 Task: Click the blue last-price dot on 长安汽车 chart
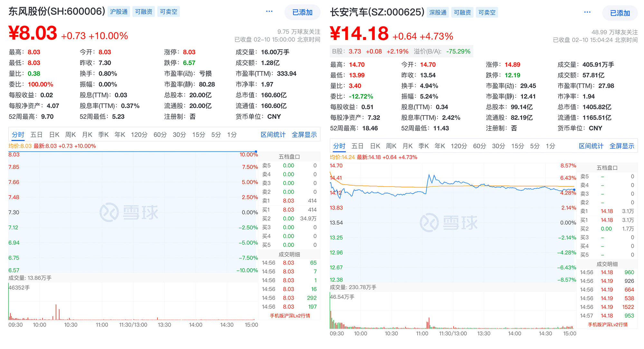coord(574,190)
